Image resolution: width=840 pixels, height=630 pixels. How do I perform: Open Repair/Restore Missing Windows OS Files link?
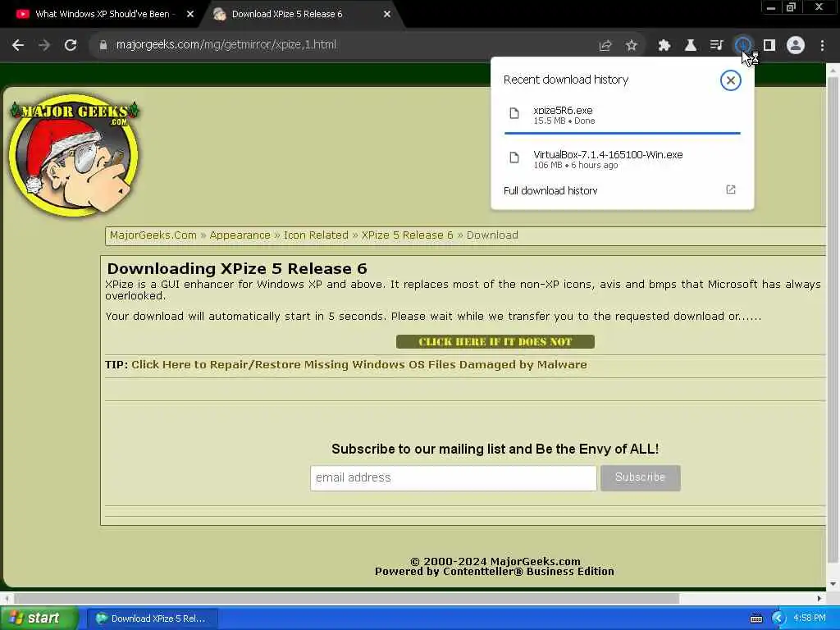[x=359, y=365]
